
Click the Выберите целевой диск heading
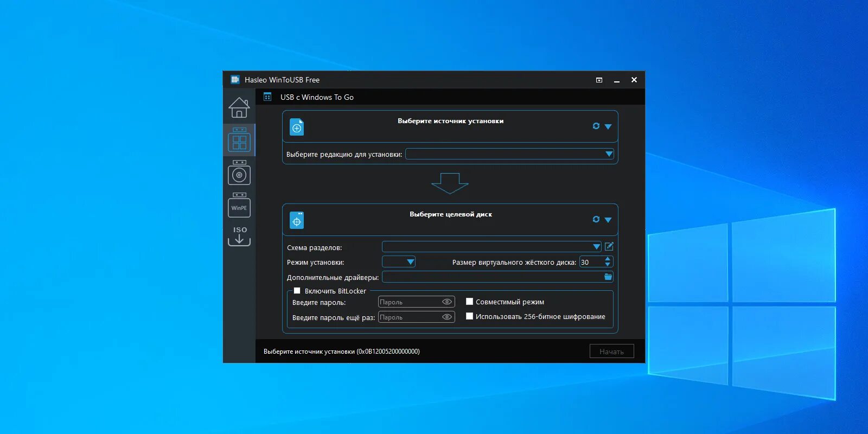pos(451,214)
